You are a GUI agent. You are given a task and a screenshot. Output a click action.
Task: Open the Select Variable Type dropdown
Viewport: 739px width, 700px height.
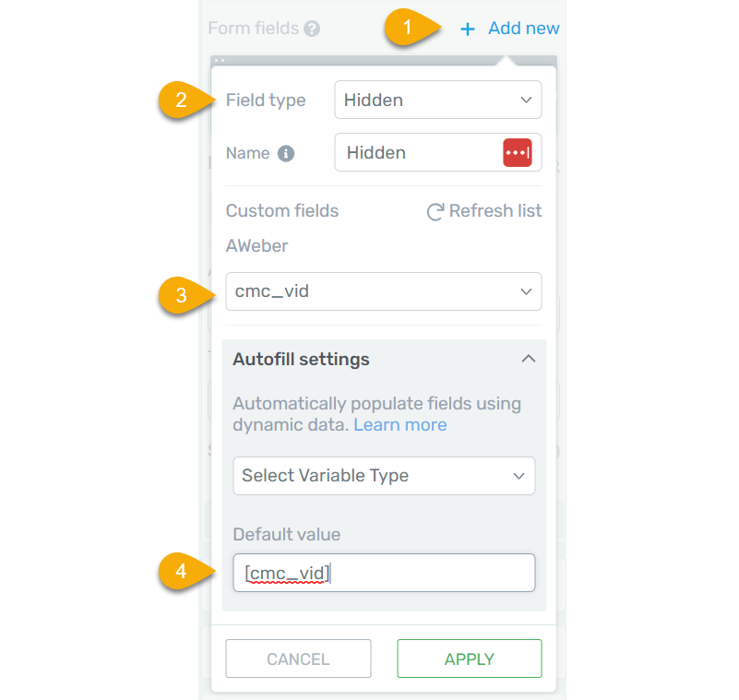[x=383, y=476]
